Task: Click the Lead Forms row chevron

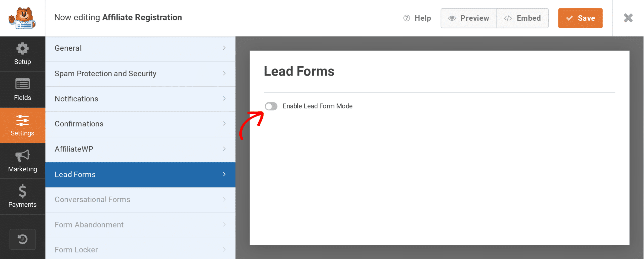Action: point(224,174)
